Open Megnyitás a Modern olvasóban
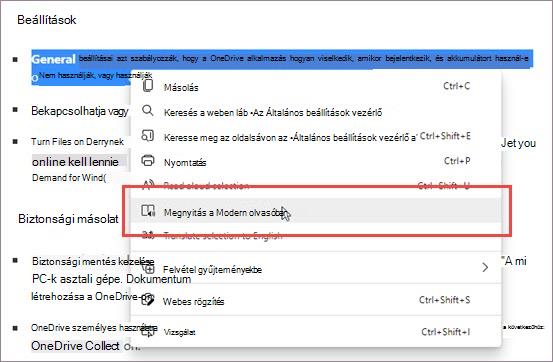553x362 pixels. (316, 211)
